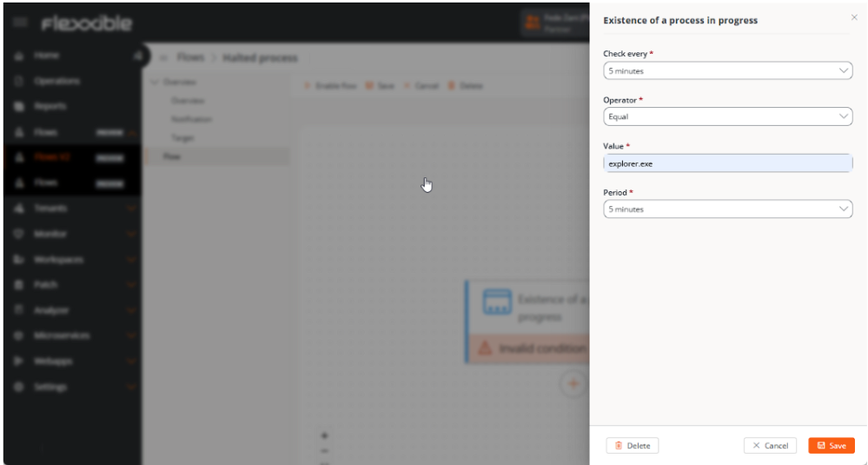
Task: Close the Existence of a process panel
Action: tap(853, 17)
